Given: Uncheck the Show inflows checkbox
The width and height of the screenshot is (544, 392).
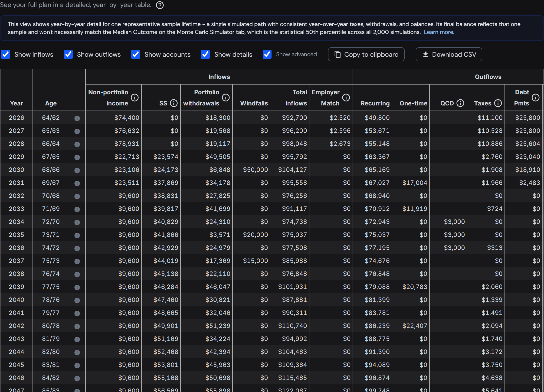Looking at the screenshot, I should coord(6,54).
